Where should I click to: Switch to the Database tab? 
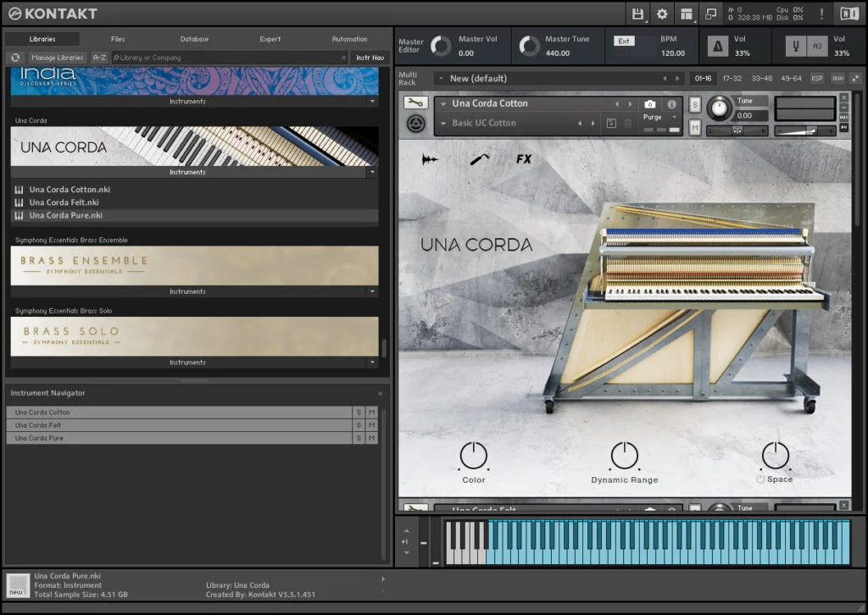tap(194, 39)
